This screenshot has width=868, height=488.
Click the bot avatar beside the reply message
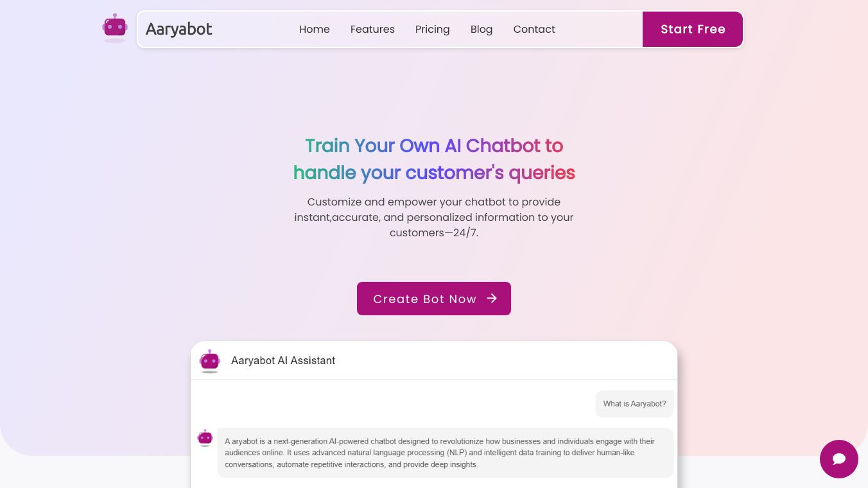205,438
